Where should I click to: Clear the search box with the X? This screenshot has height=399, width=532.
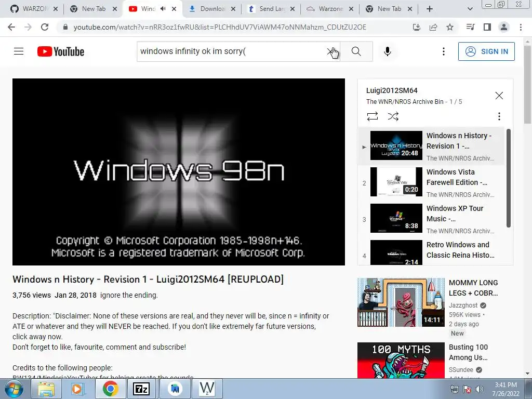point(330,51)
